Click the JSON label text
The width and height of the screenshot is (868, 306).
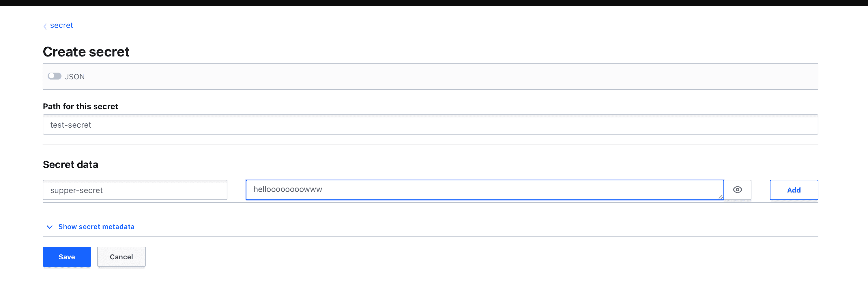[x=75, y=77]
